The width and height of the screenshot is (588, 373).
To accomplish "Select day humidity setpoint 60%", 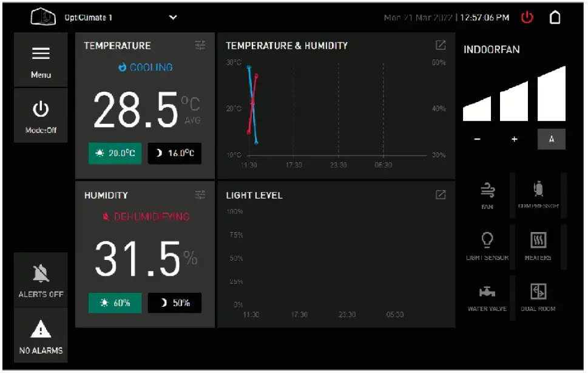I will click(x=115, y=303).
